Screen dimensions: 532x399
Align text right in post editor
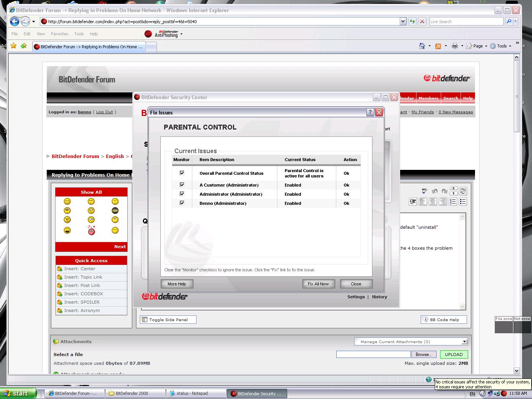(443, 202)
